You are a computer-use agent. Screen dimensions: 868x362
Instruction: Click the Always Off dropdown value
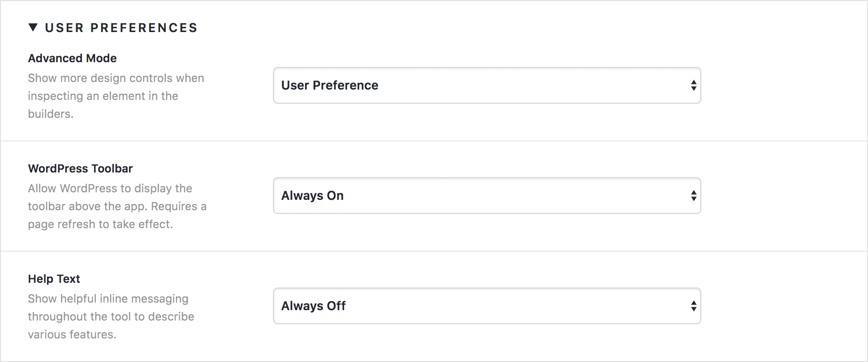(313, 306)
